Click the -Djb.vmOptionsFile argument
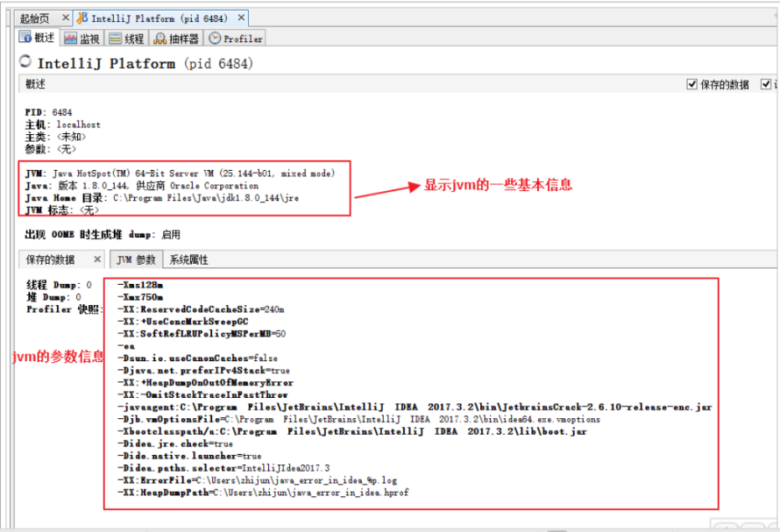780x532 pixels. click(x=358, y=419)
